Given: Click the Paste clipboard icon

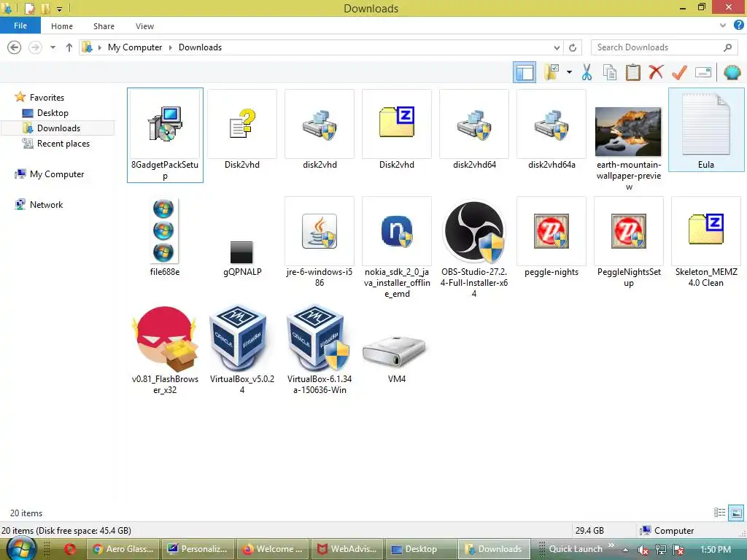Looking at the screenshot, I should pyautogui.click(x=632, y=72).
